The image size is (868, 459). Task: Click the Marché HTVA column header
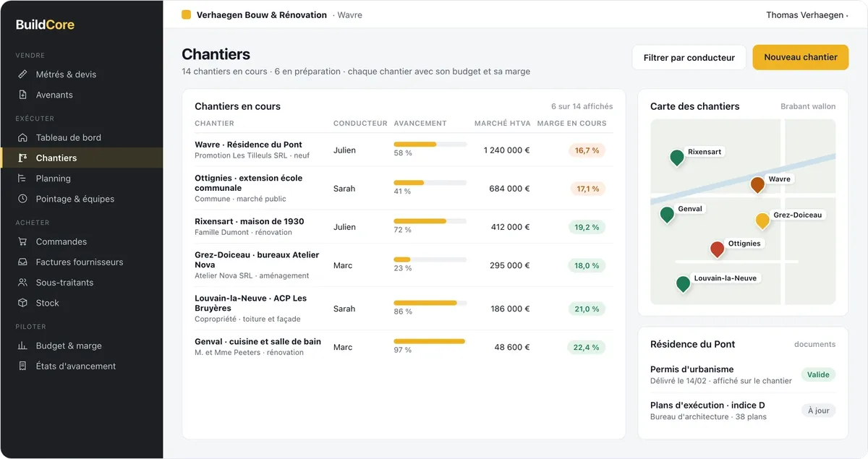point(502,124)
